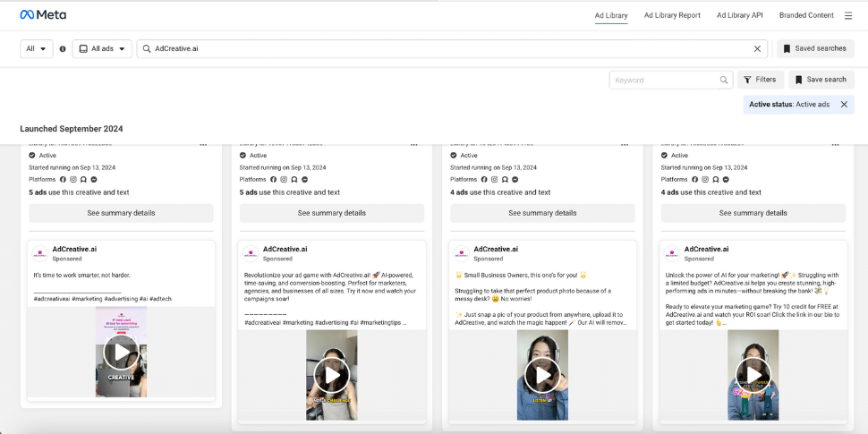The width and height of the screenshot is (868, 434).
Task: Click 'Launched September 2024' heading
Action: pos(72,129)
